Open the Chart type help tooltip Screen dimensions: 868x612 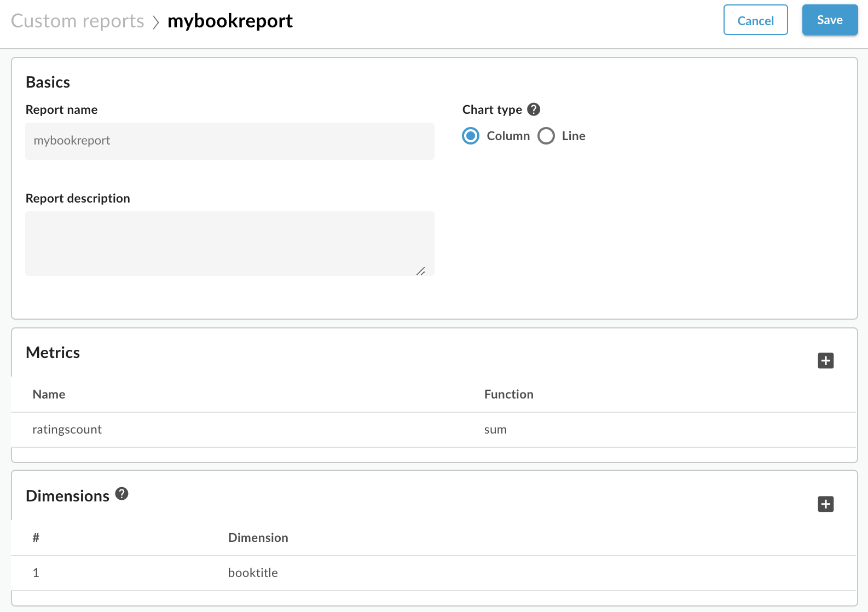point(534,109)
